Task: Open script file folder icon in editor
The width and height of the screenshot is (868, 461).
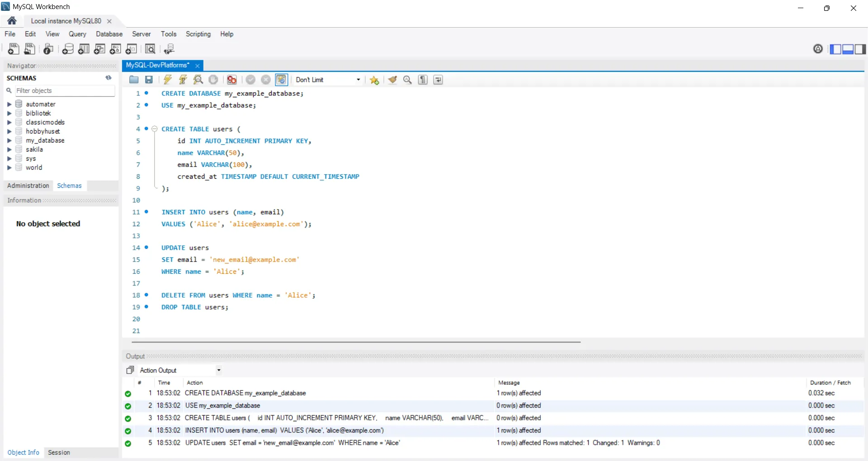Action: tap(134, 80)
